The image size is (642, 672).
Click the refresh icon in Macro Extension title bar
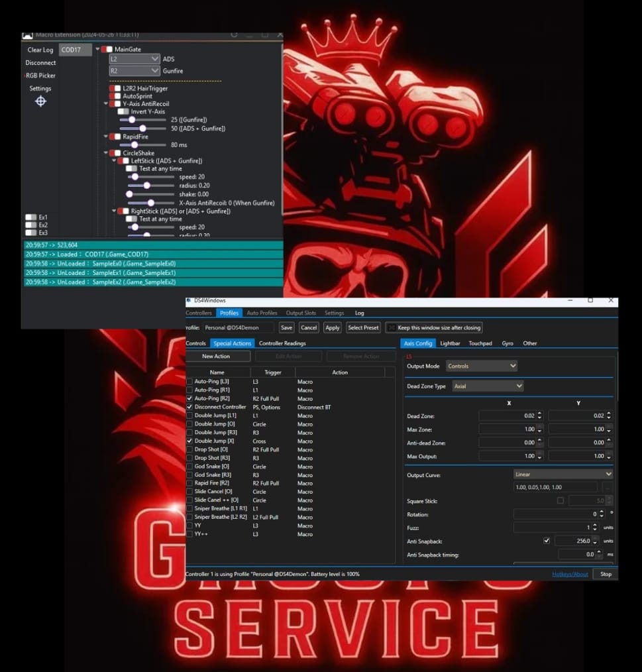(x=234, y=34)
